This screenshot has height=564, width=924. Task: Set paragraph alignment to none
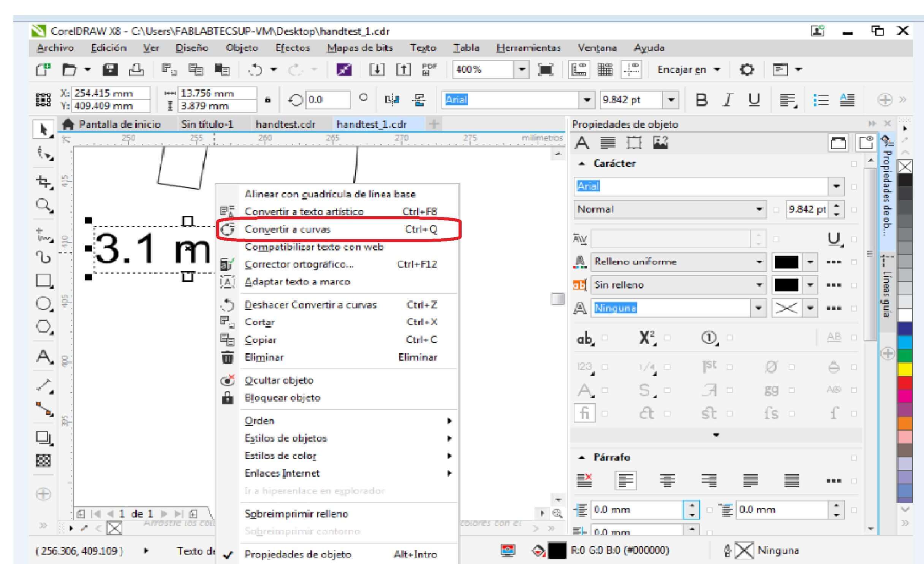click(584, 481)
